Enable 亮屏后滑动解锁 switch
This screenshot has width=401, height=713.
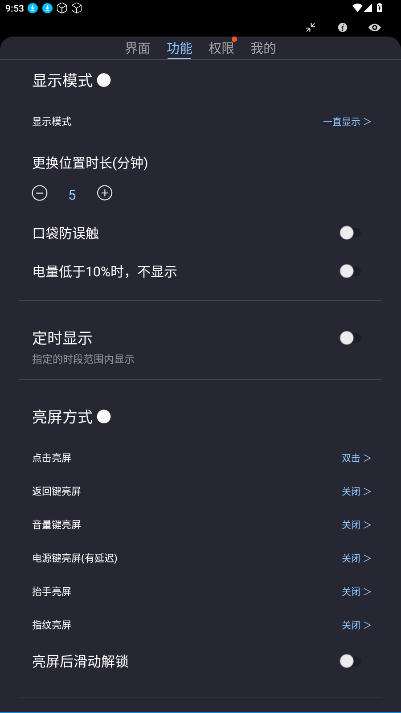tap(350, 661)
